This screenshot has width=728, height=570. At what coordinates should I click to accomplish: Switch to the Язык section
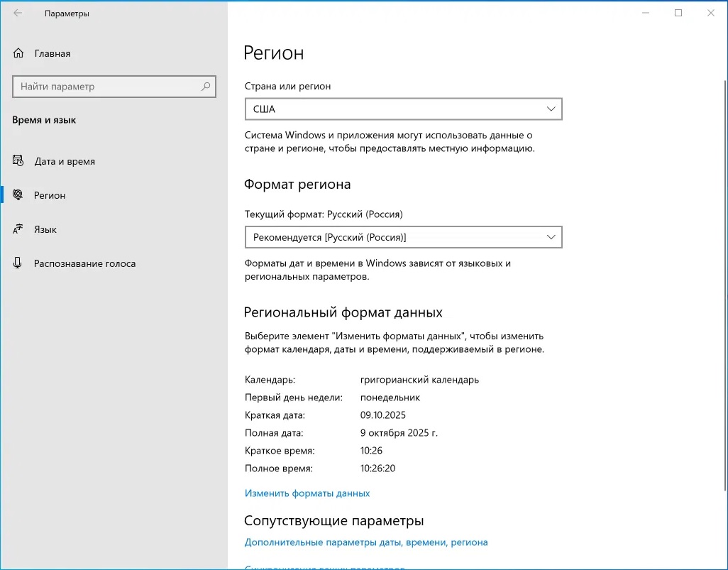coord(45,229)
